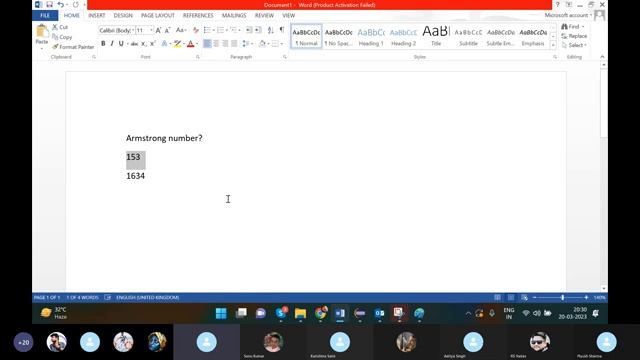This screenshot has width=640, height=360.
Task: Switch to the DESIGN tab
Action: coord(123,16)
